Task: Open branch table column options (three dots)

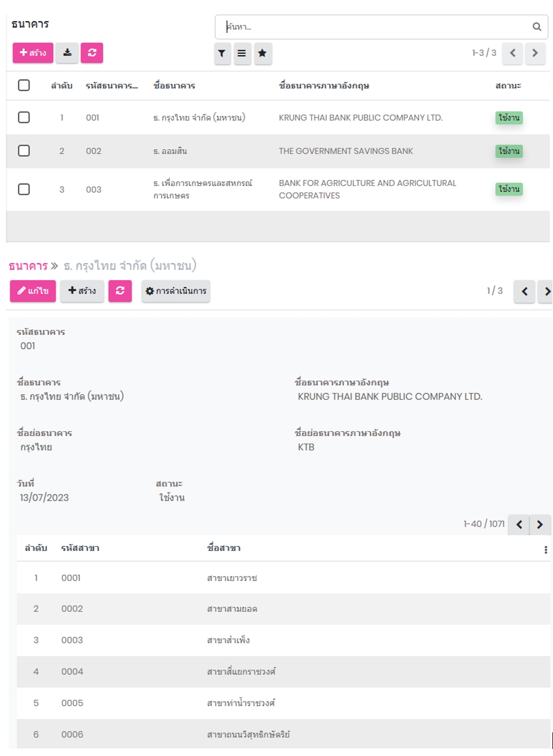Action: 545,550
